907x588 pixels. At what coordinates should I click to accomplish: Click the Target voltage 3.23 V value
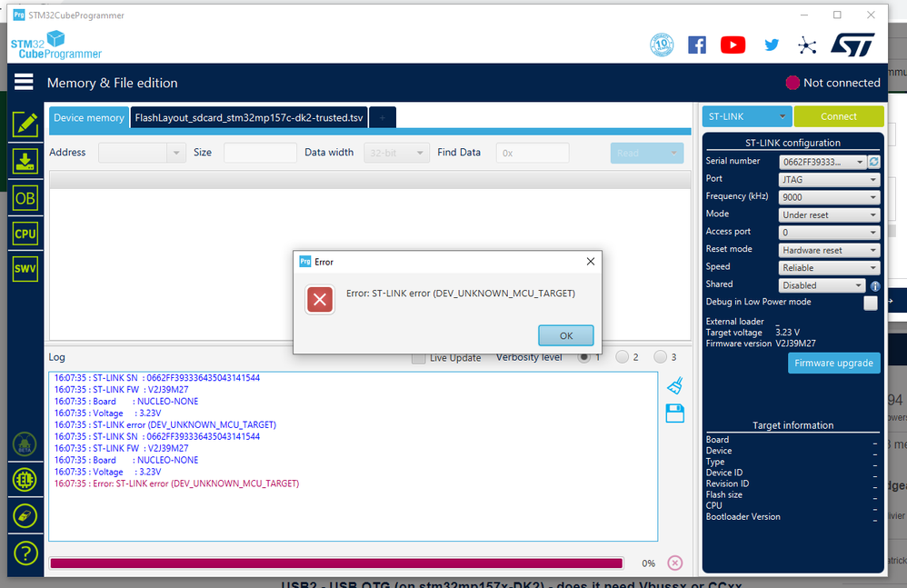tap(787, 333)
